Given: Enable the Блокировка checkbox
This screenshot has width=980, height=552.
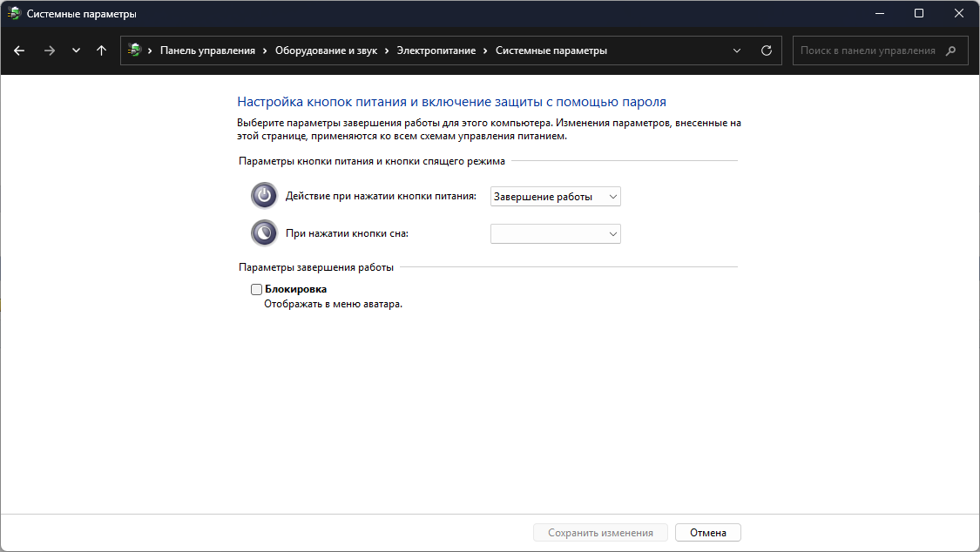Looking at the screenshot, I should (x=256, y=288).
